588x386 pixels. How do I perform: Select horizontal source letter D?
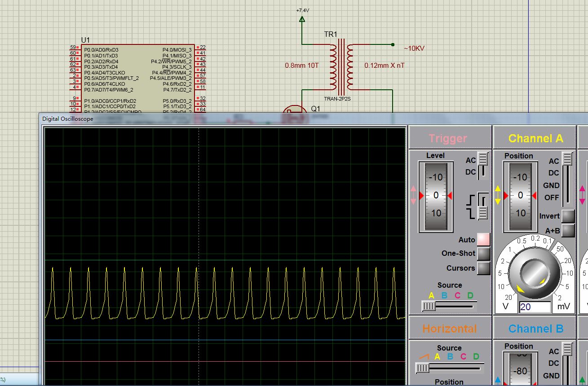(476, 357)
